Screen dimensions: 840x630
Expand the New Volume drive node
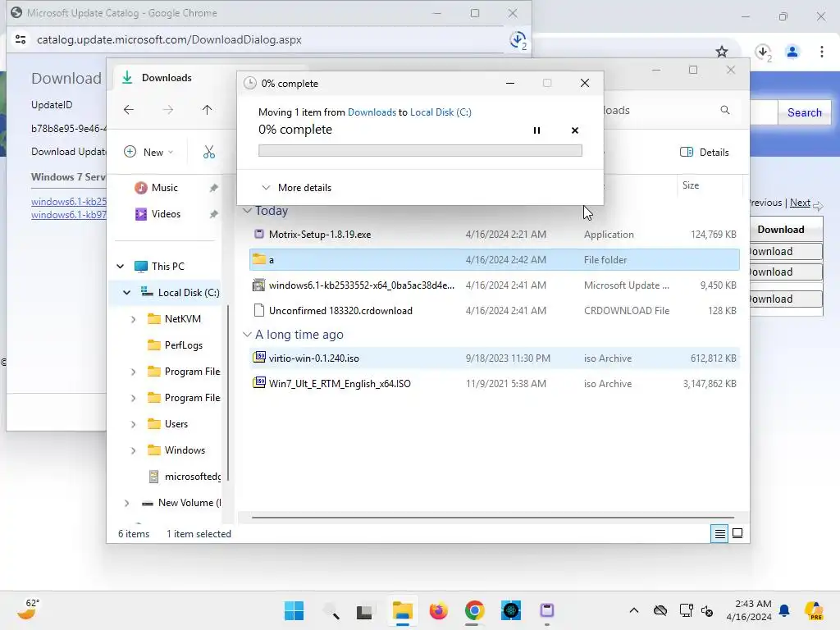pos(127,503)
